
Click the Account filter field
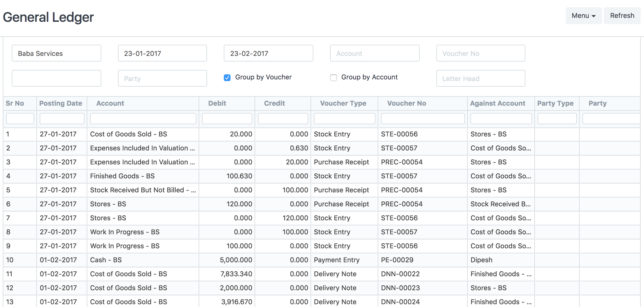point(374,53)
